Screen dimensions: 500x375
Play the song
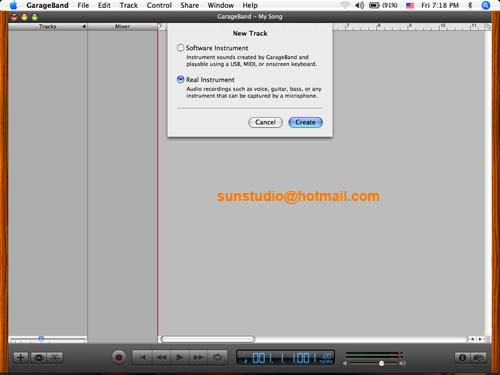click(180, 358)
